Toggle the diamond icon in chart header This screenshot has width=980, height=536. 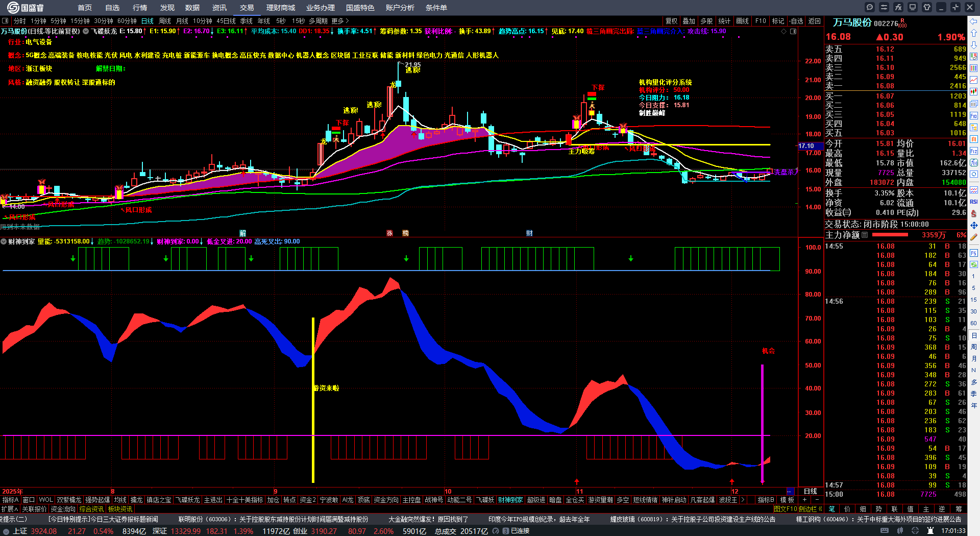[x=784, y=31]
